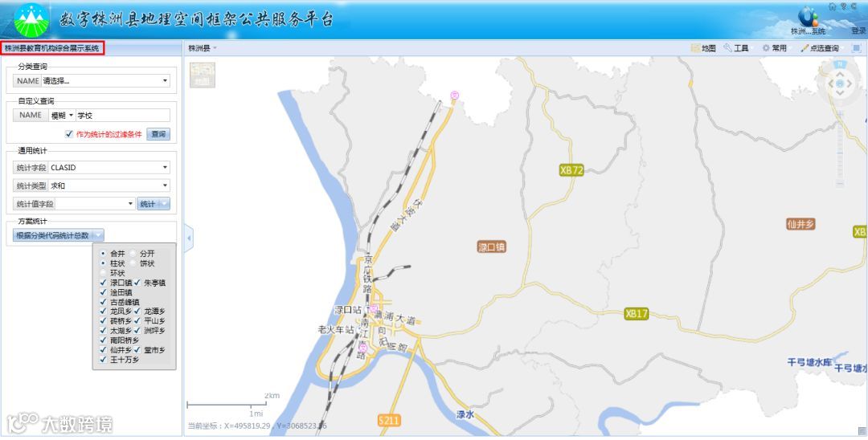Uncheck the 龙潭乡 checkbox
The width and height of the screenshot is (868, 440).
pyautogui.click(x=137, y=312)
